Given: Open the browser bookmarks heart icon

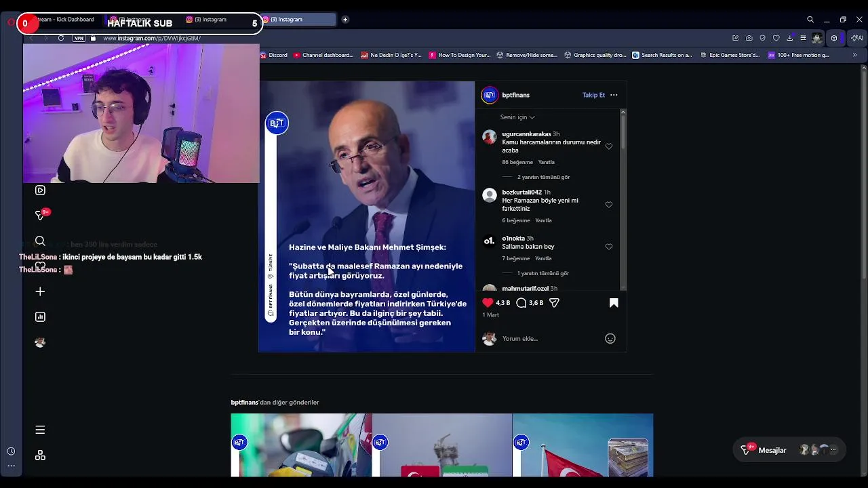Looking at the screenshot, I should click(776, 38).
